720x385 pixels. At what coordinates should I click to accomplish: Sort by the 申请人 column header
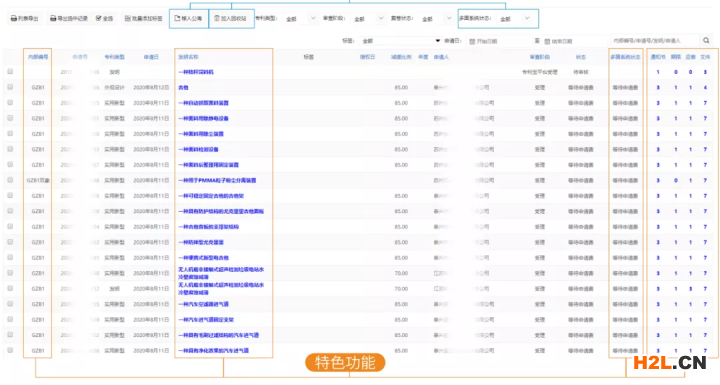441,57
